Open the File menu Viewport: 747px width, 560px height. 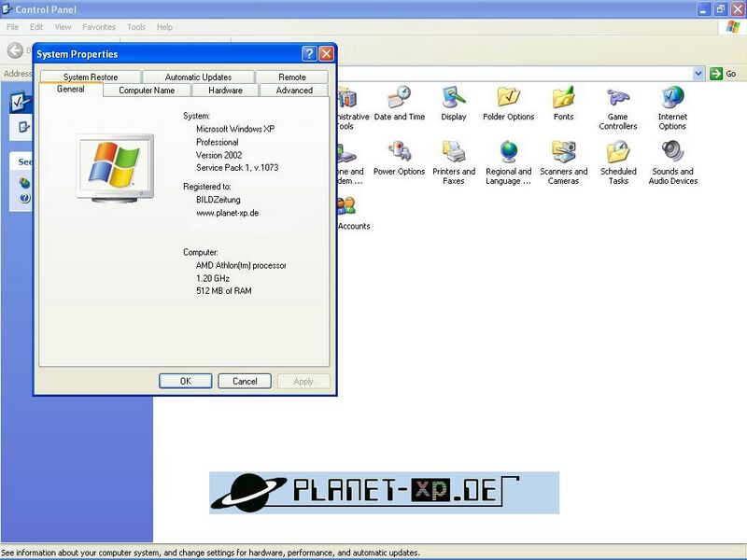tap(13, 27)
